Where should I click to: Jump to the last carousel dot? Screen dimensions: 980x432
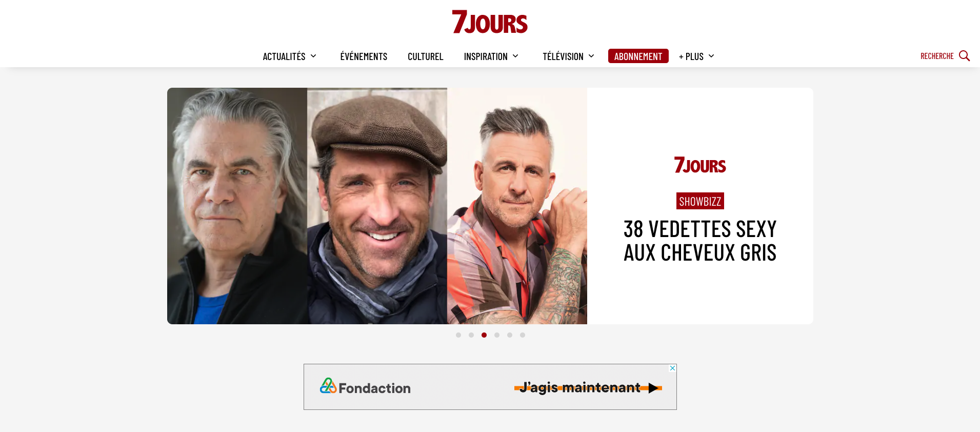pyautogui.click(x=523, y=335)
